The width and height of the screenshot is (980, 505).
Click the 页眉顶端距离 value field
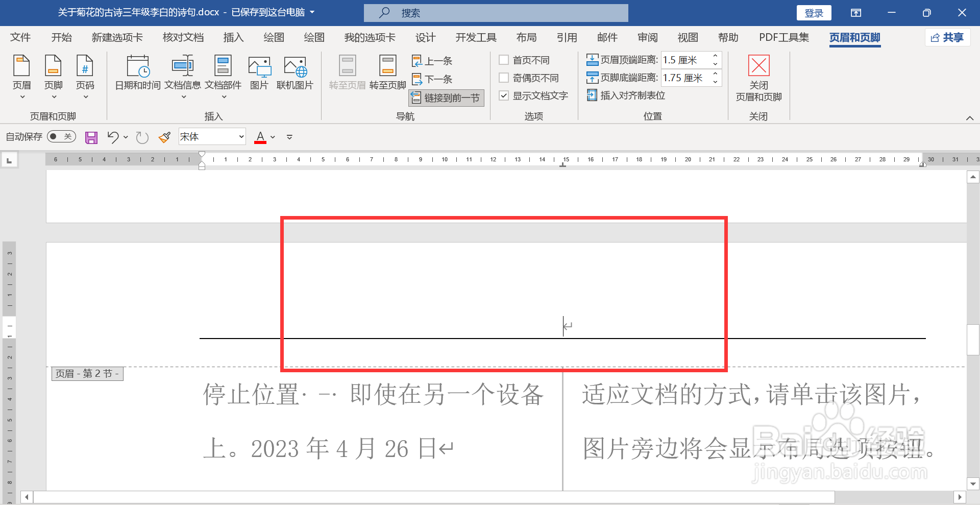685,60
